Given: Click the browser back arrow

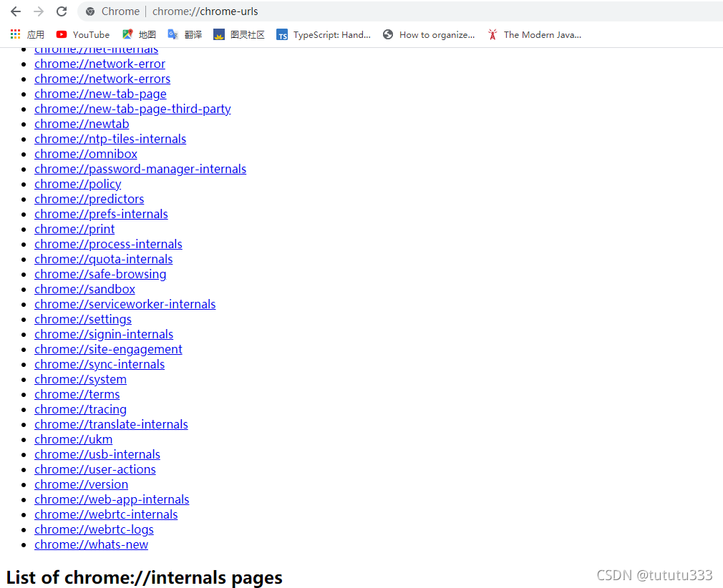Looking at the screenshot, I should point(16,11).
